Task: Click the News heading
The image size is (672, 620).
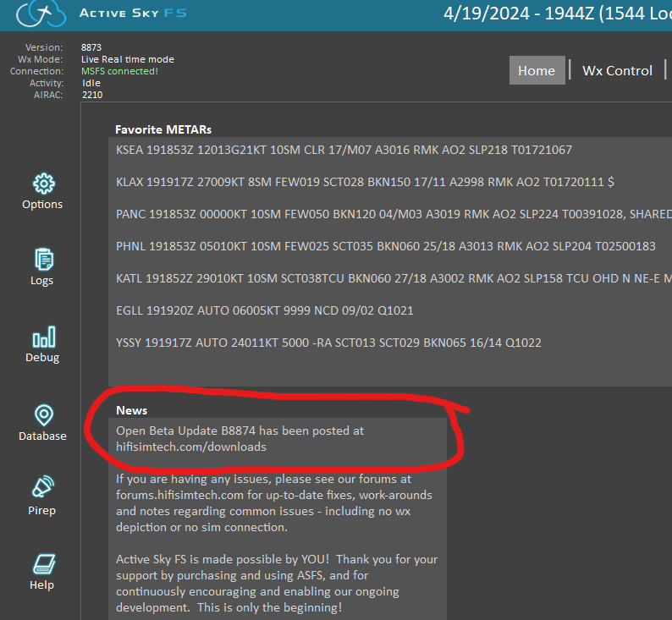Action: click(131, 410)
